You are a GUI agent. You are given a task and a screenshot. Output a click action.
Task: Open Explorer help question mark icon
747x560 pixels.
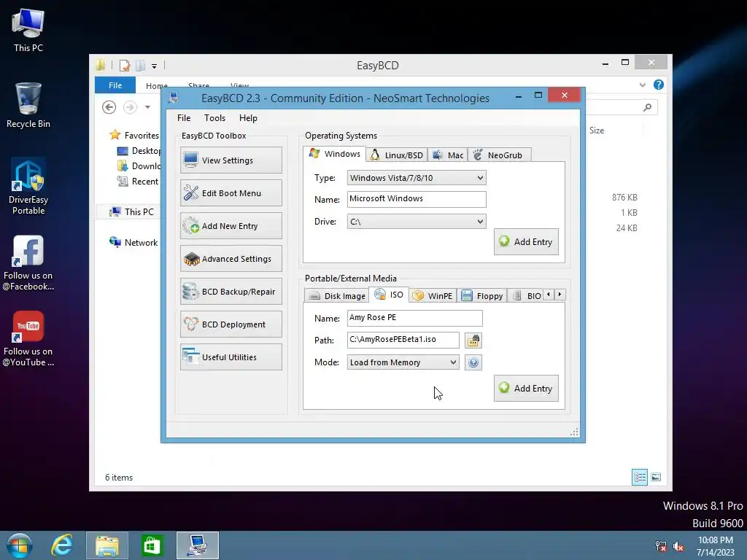[x=659, y=85]
